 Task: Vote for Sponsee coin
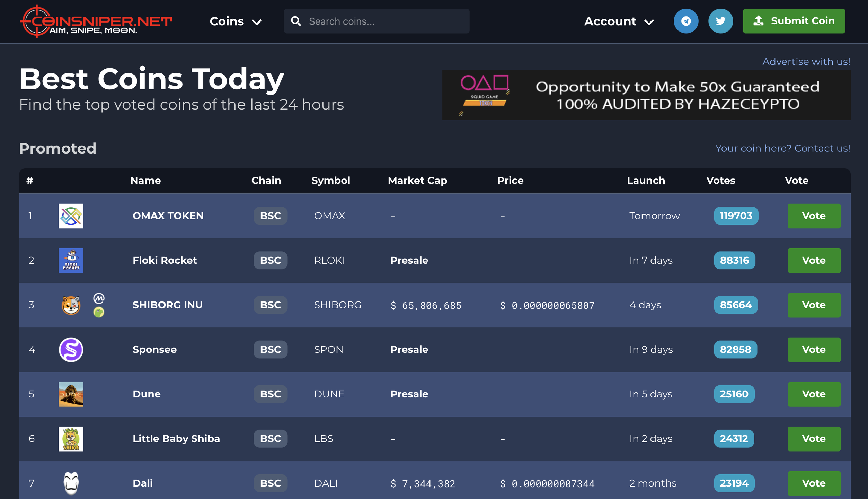(814, 349)
